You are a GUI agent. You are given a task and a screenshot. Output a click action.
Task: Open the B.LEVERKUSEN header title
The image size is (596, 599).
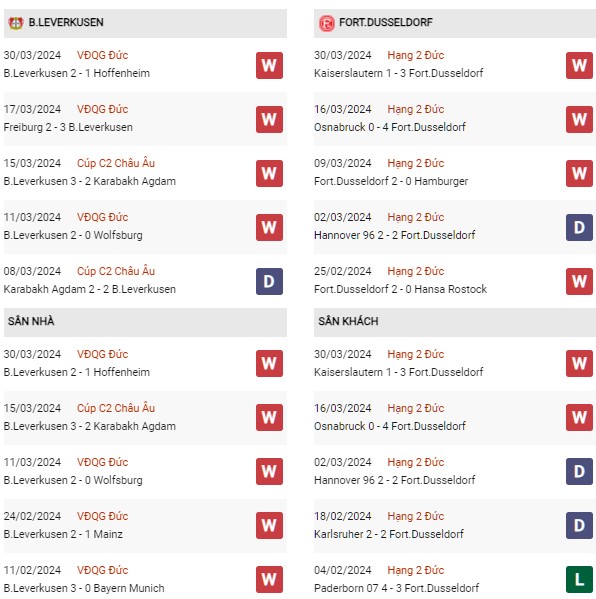point(66,23)
